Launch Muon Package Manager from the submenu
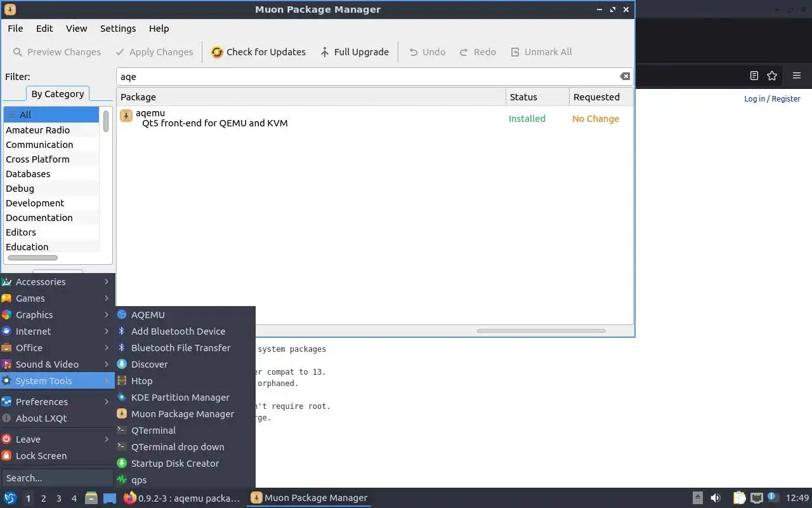The height and width of the screenshot is (508, 812). click(x=185, y=414)
